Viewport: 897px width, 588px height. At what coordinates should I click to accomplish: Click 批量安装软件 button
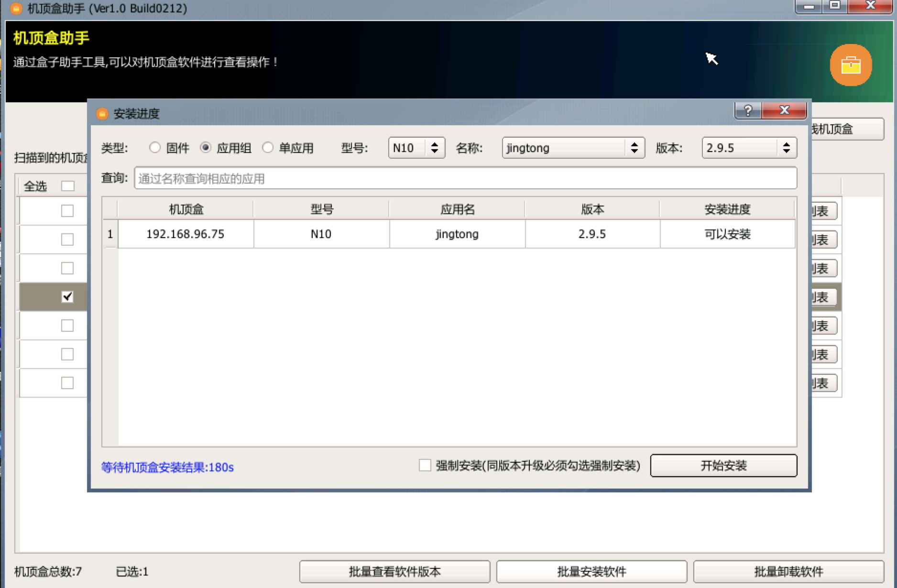tap(592, 572)
